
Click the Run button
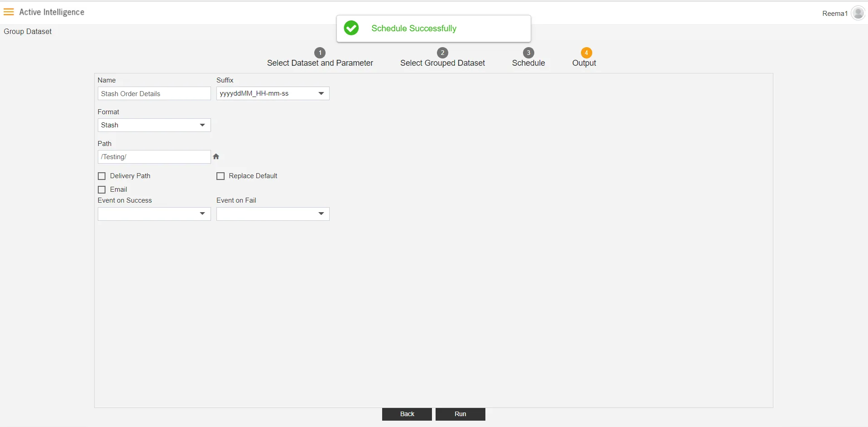tap(460, 414)
